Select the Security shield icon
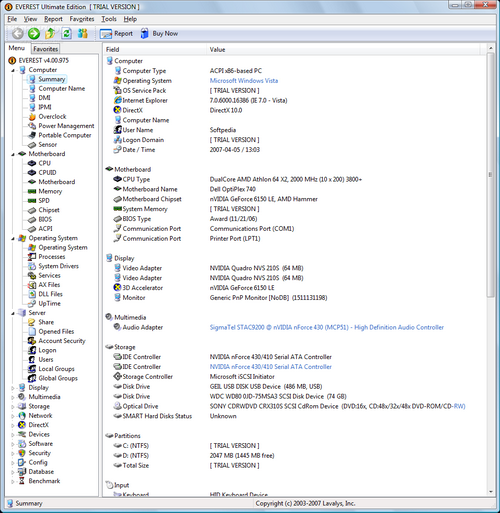The height and width of the screenshot is (513, 500). 22,453
